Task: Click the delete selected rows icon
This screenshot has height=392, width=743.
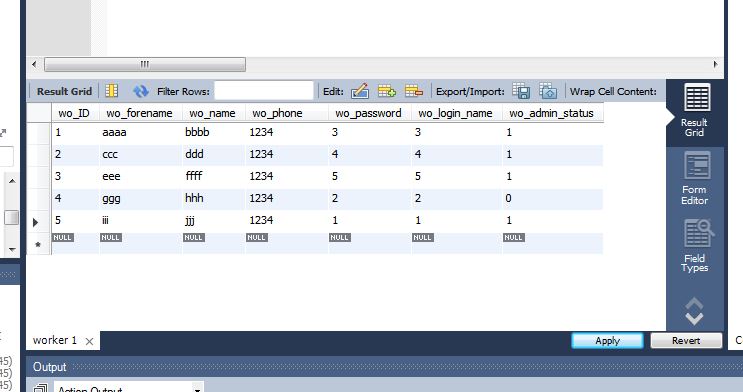Action: click(414, 91)
